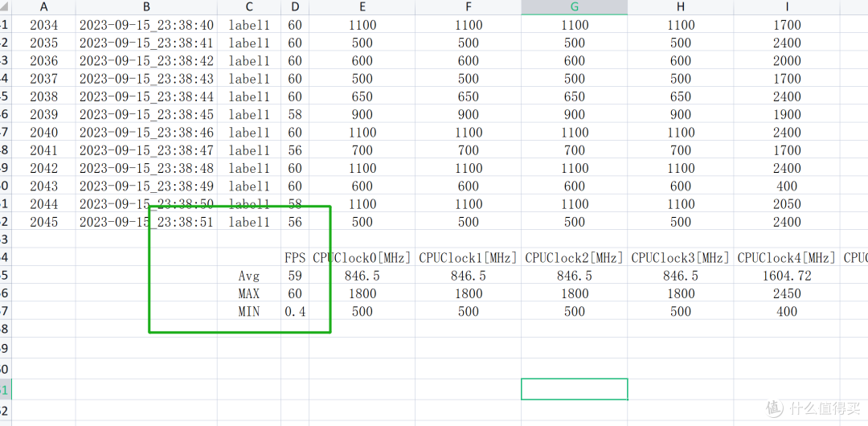Click MAX value 2450 under CPUClock4
This screenshot has height=426, width=868.
click(x=787, y=293)
